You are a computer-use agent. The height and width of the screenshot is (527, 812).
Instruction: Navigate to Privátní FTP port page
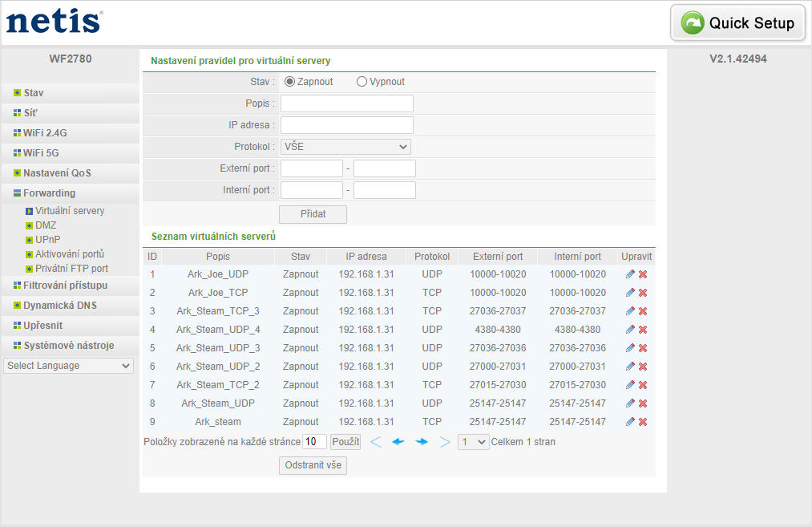click(x=71, y=269)
